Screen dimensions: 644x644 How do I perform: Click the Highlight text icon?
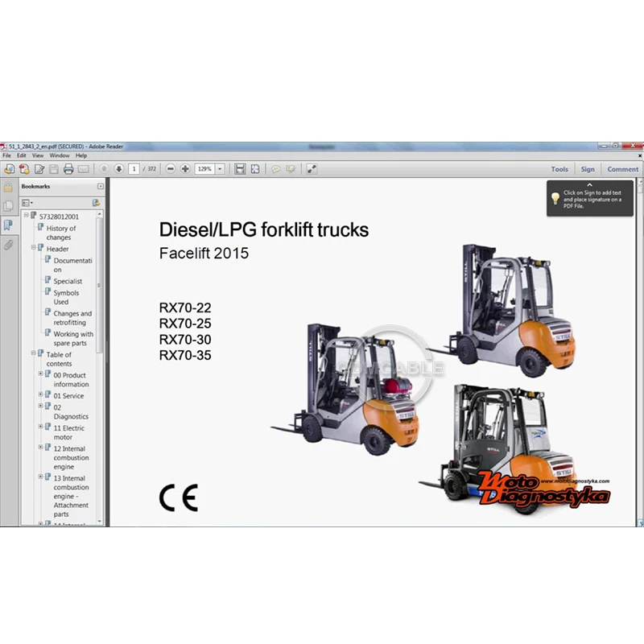tap(291, 169)
